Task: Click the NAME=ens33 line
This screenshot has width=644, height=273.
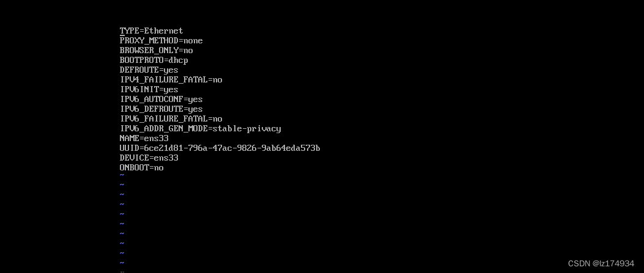Action: [x=144, y=138]
